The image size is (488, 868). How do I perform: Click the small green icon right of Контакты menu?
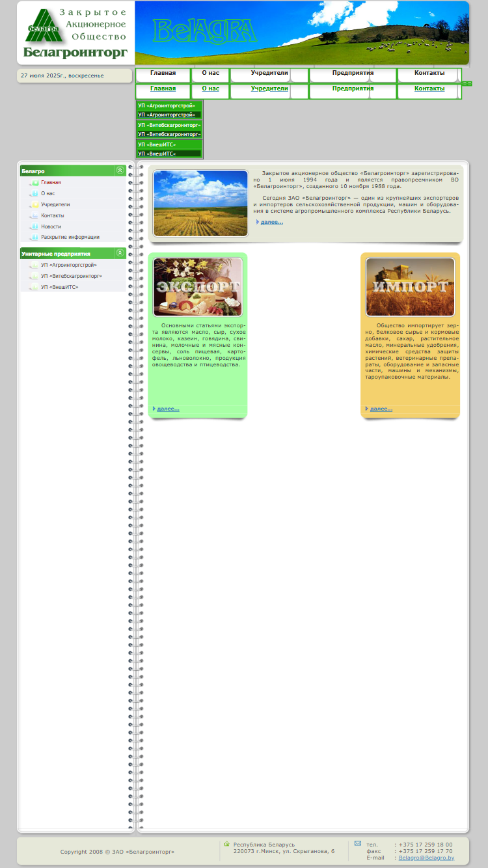click(x=467, y=83)
